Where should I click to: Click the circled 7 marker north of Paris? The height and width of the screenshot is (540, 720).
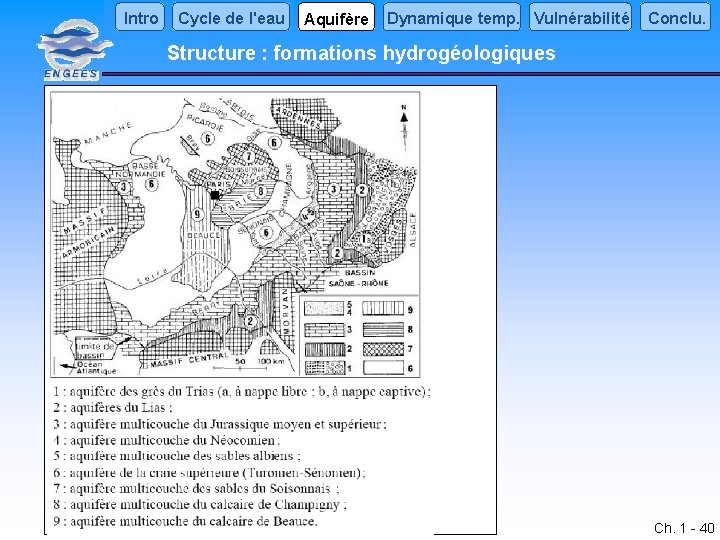pyautogui.click(x=249, y=157)
